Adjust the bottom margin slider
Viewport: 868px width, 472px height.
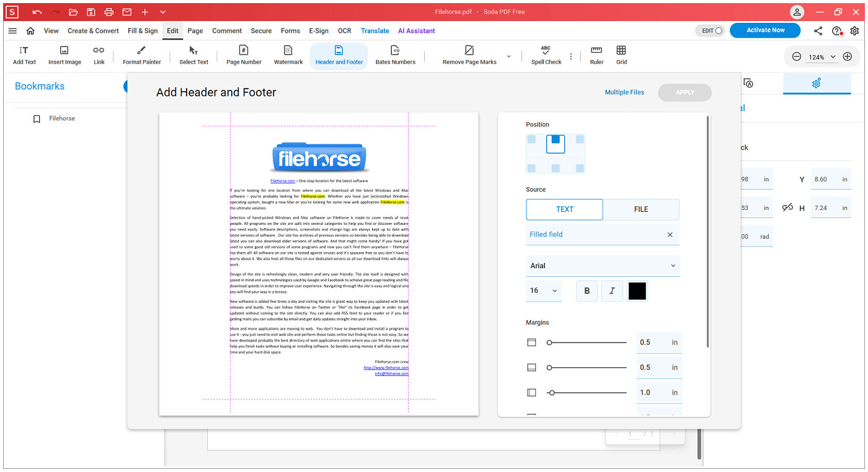click(x=587, y=368)
